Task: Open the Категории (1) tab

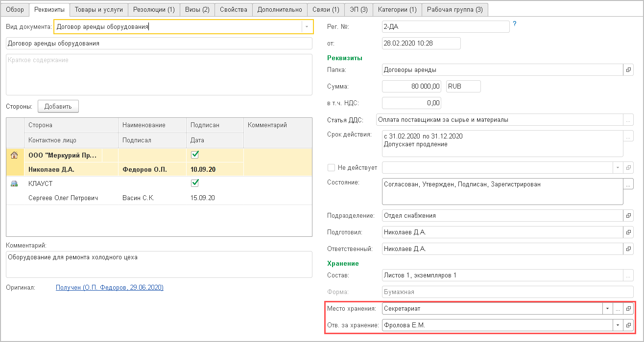Action: coord(397,9)
